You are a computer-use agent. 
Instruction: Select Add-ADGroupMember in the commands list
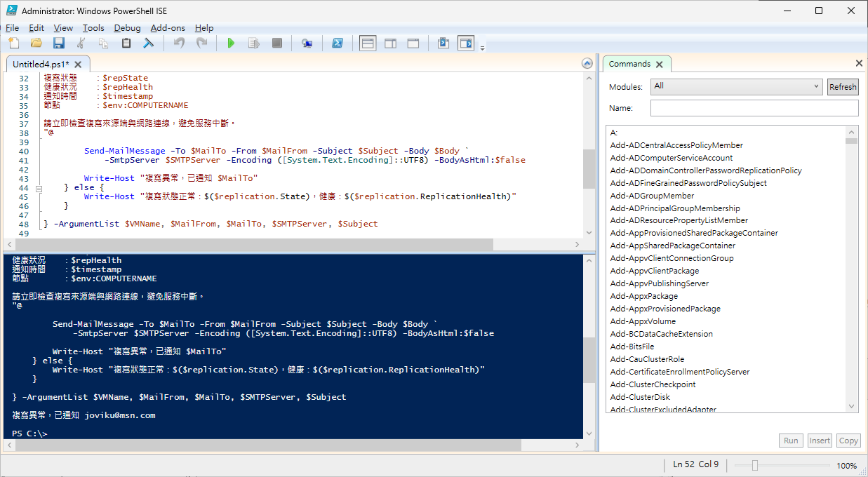point(652,196)
